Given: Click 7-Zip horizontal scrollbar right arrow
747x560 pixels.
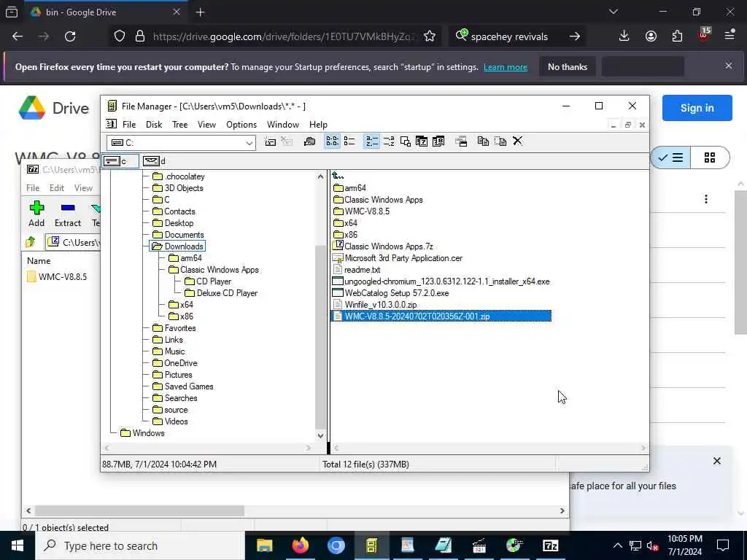Looking at the screenshot, I should (x=562, y=511).
